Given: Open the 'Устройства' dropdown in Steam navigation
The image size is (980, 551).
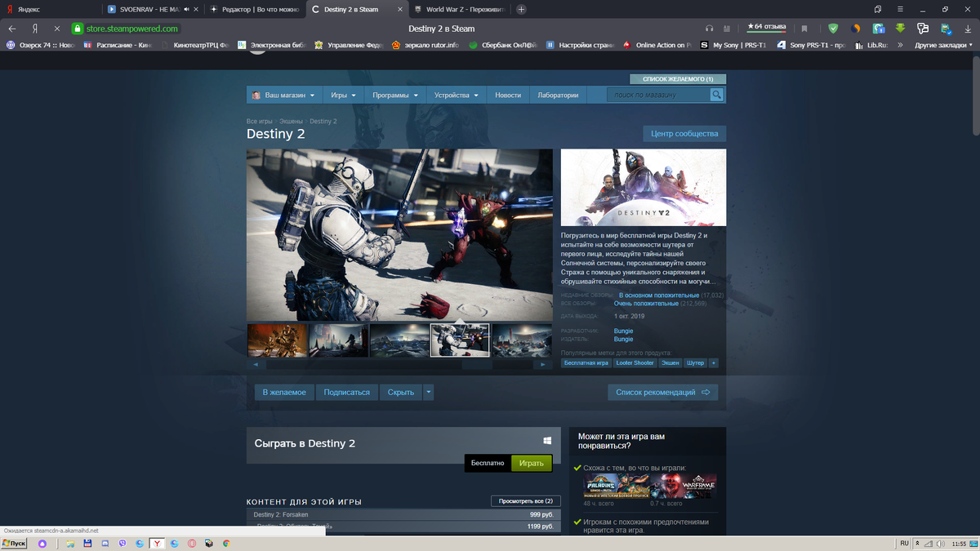Looking at the screenshot, I should point(456,94).
